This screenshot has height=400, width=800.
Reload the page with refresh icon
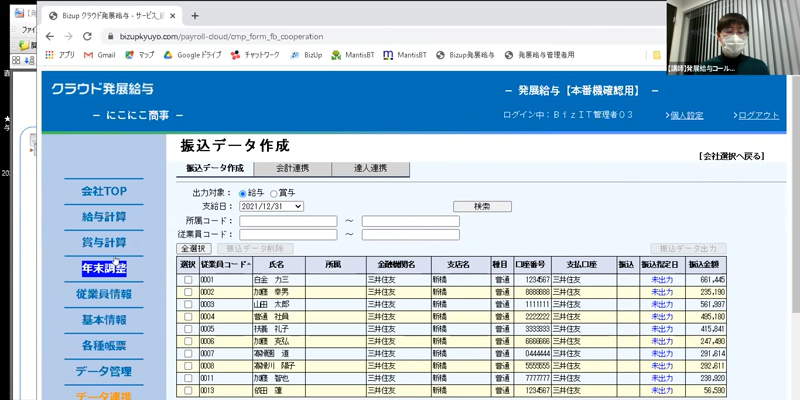click(87, 37)
